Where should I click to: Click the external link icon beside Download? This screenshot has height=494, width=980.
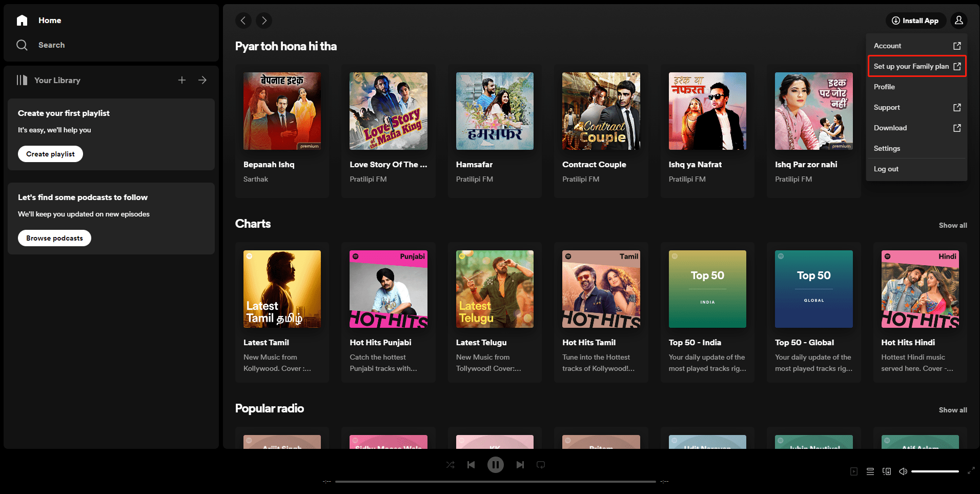click(x=957, y=128)
